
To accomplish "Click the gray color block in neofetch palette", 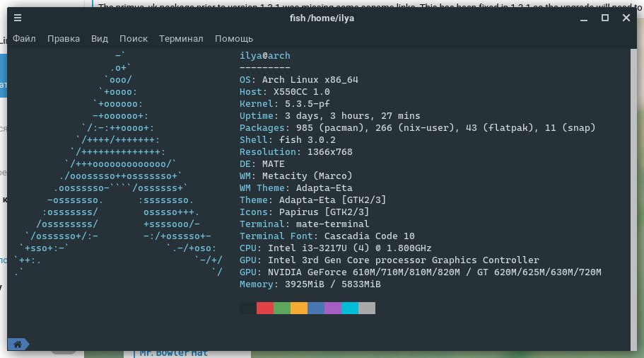I will point(367,308).
